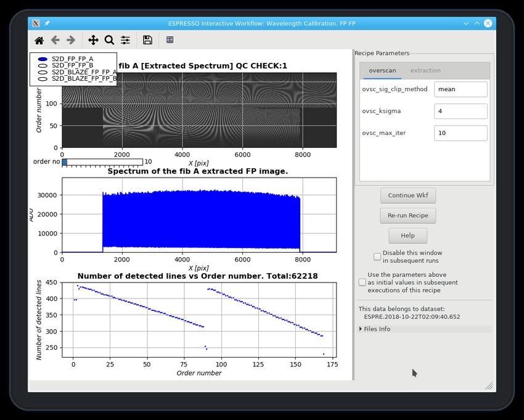
Task: Click the order no slider
Action: 103,162
